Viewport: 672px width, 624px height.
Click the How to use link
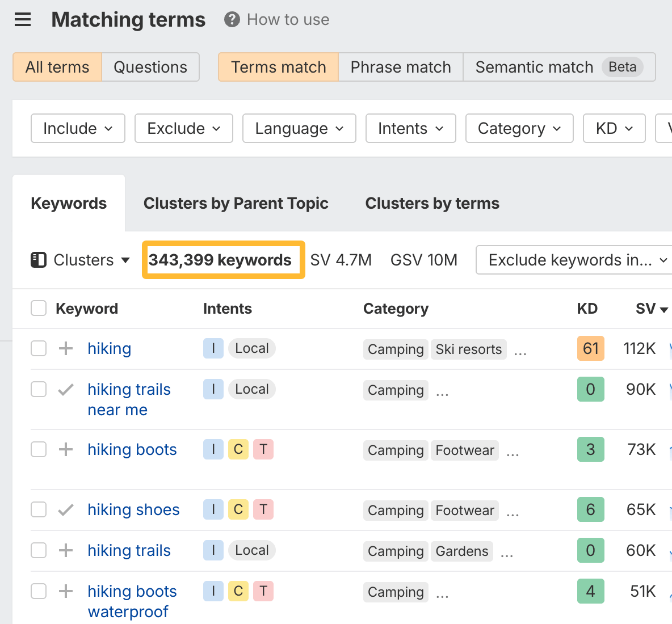[288, 20]
